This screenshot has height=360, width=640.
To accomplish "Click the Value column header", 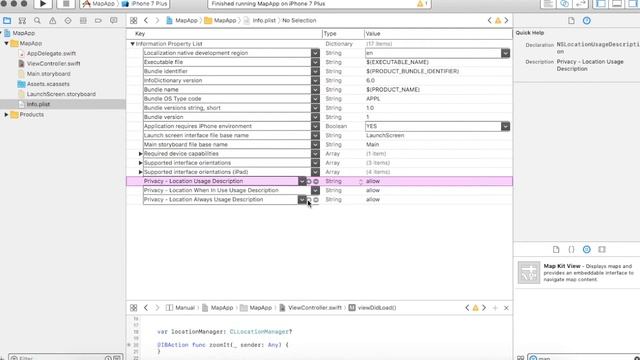I will (373, 33).
